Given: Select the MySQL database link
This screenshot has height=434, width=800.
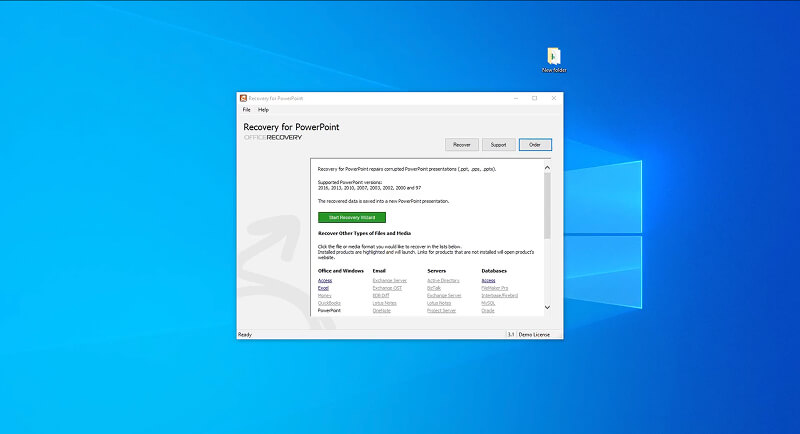Looking at the screenshot, I should click(x=489, y=303).
